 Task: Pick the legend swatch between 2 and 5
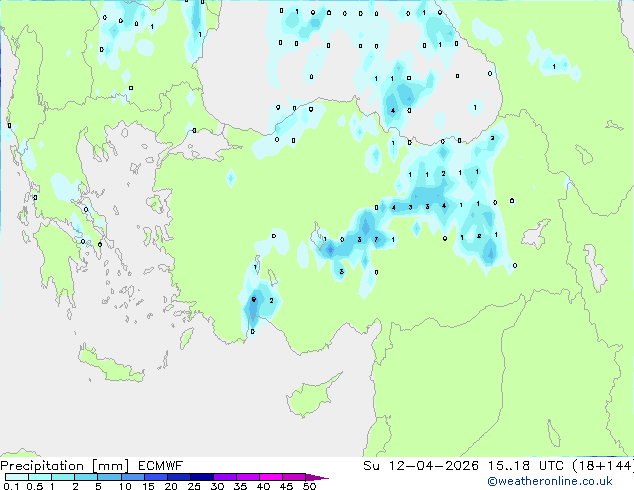point(86,477)
